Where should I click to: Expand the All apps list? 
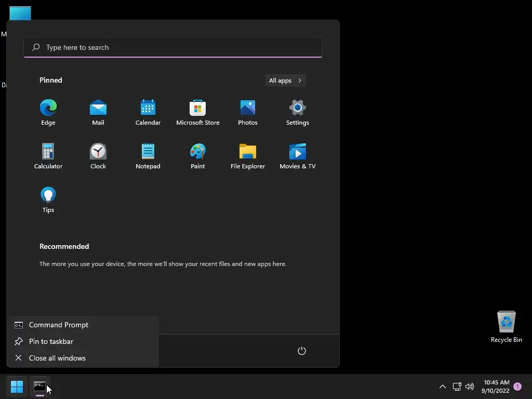pos(285,81)
